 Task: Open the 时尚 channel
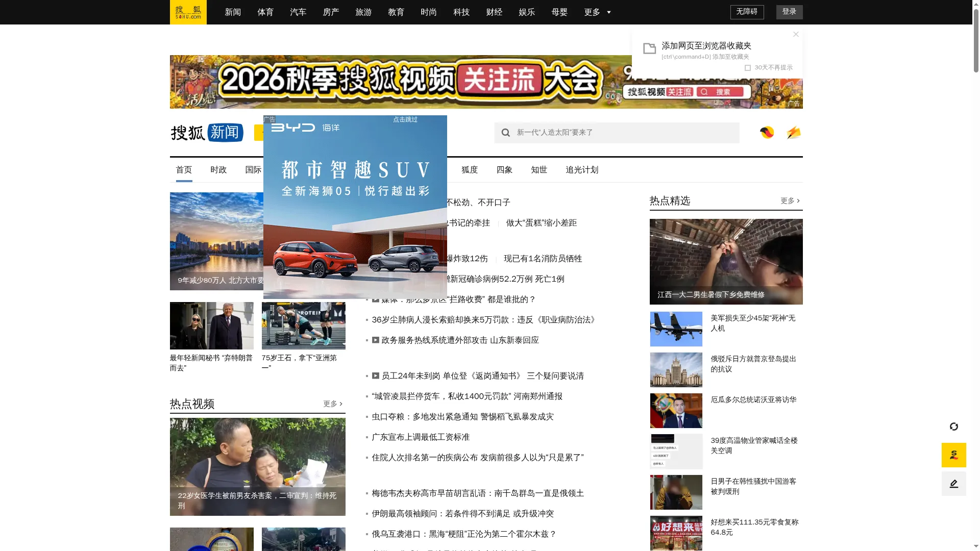429,12
